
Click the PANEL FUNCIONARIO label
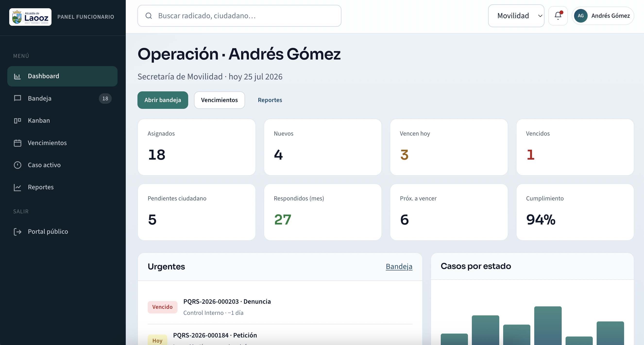point(86,17)
